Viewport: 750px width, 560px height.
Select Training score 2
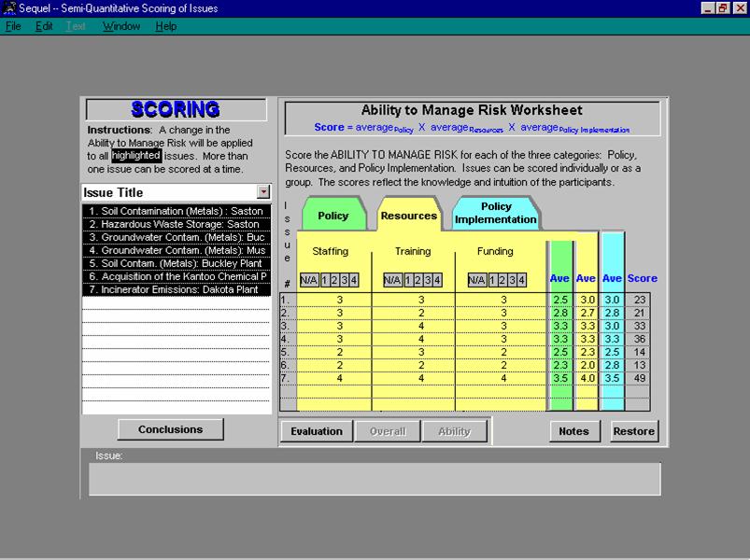click(x=417, y=280)
